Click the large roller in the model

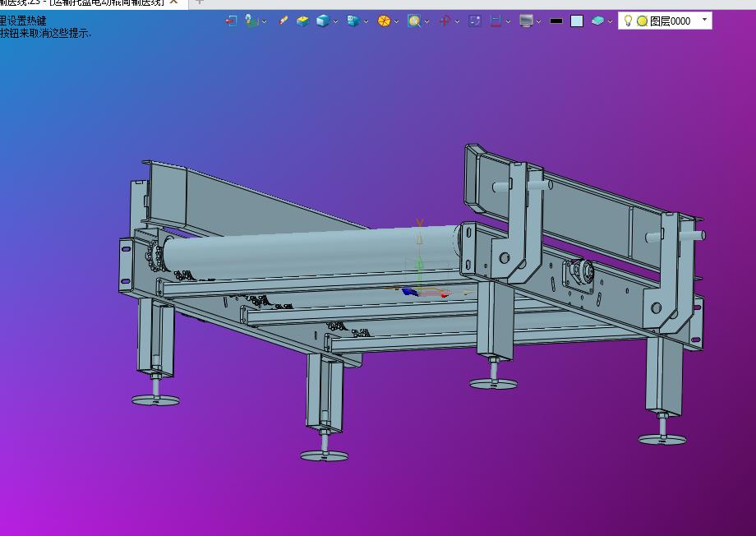311,253
